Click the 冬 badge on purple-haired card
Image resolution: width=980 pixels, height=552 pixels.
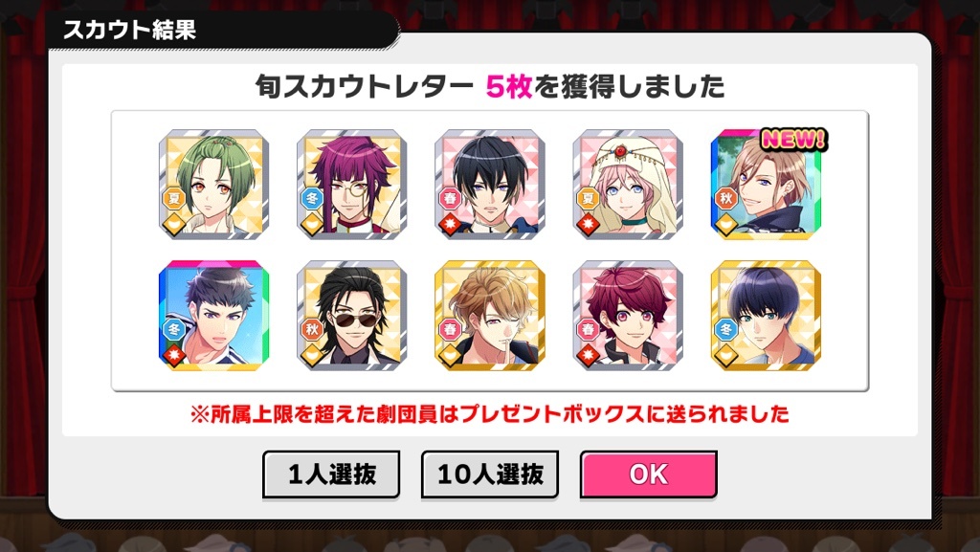[x=312, y=199]
